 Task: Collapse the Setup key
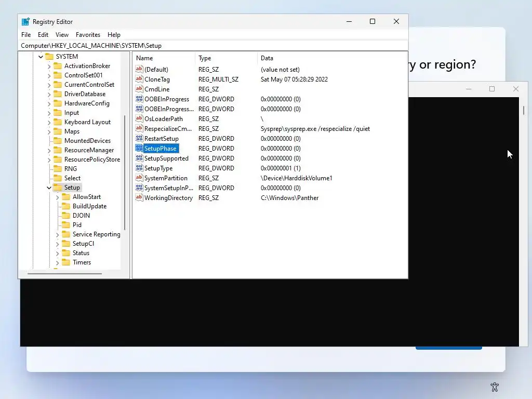click(49, 188)
